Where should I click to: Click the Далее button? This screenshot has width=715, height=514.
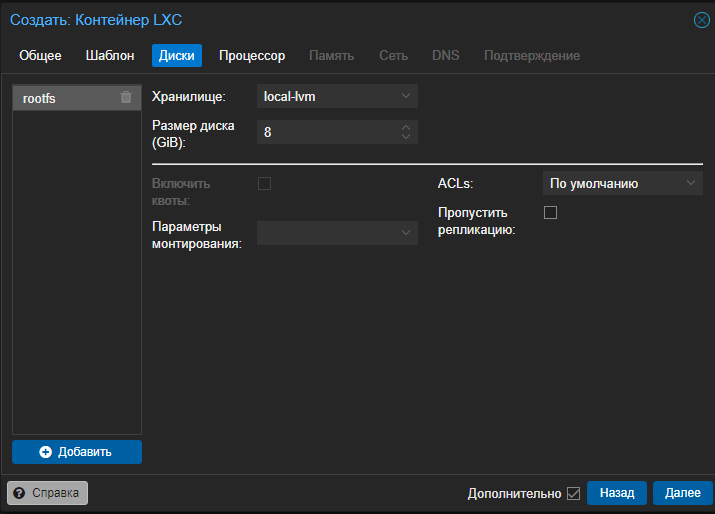pyautogui.click(x=683, y=493)
